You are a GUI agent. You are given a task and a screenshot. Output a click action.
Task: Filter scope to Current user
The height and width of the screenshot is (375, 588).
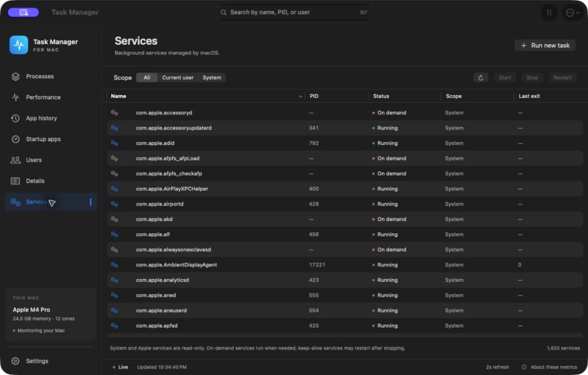point(178,78)
